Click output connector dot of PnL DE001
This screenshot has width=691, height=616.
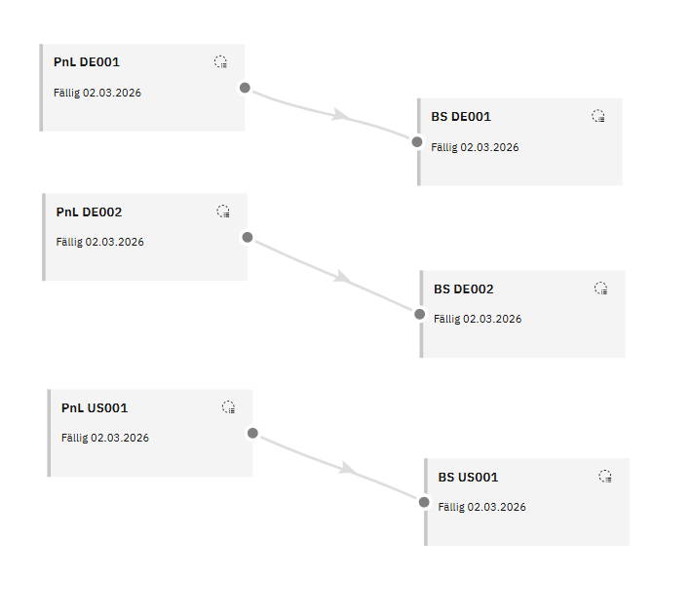coord(245,88)
